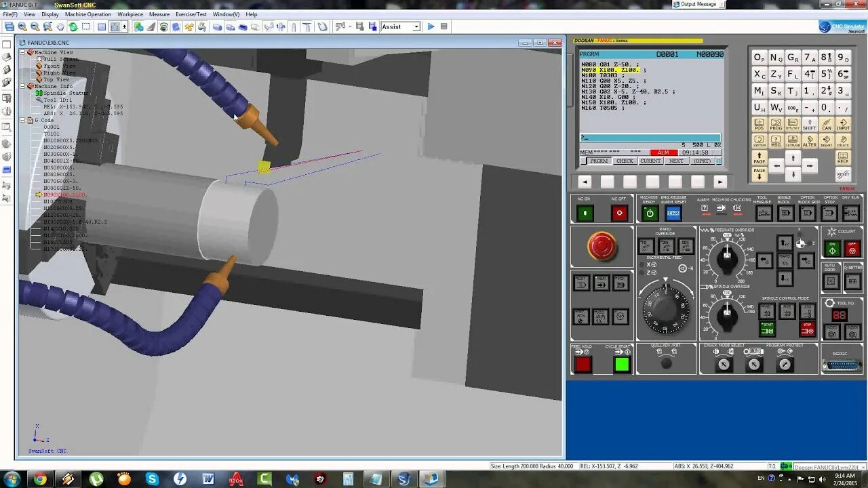
Task: Switch coolant OFF
Action: coord(853,249)
